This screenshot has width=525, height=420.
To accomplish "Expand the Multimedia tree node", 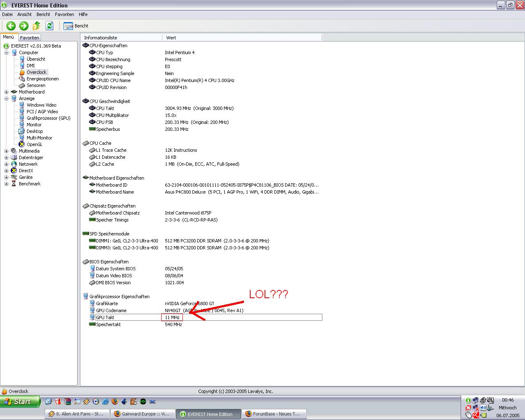I will (x=6, y=151).
